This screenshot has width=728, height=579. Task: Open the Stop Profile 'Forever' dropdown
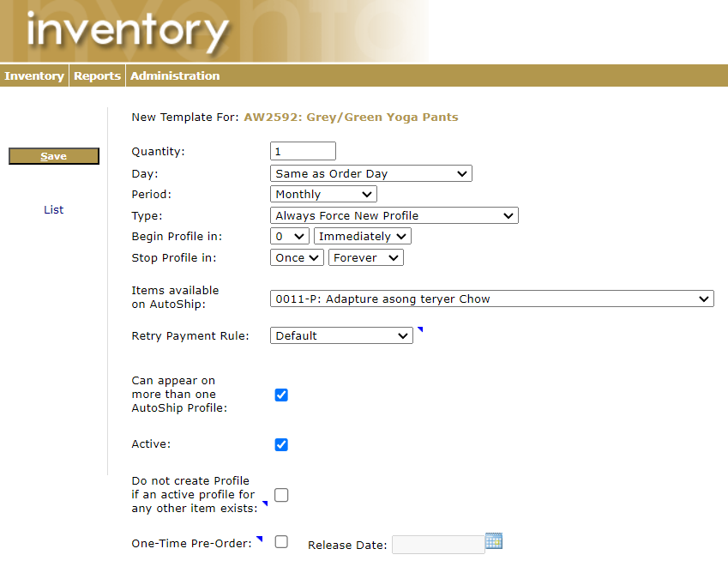(366, 258)
